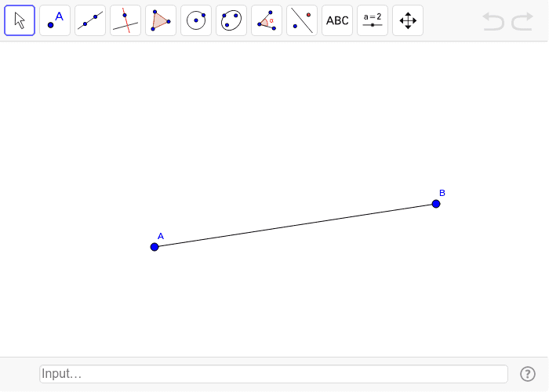Click the label B
549x392 pixels.
[x=442, y=193]
